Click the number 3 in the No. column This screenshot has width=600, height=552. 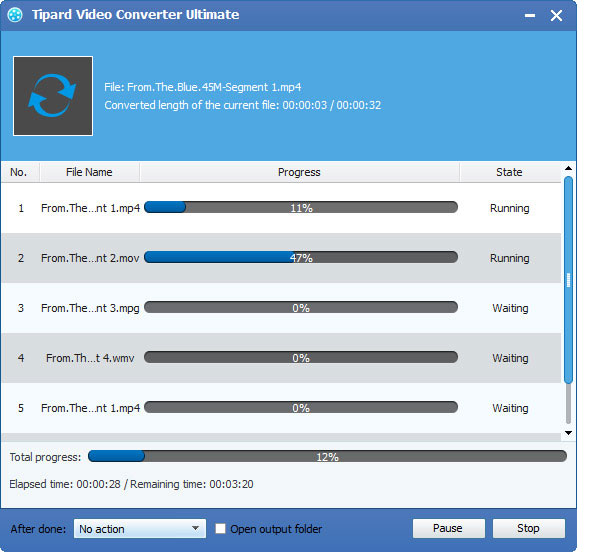tap(21, 308)
